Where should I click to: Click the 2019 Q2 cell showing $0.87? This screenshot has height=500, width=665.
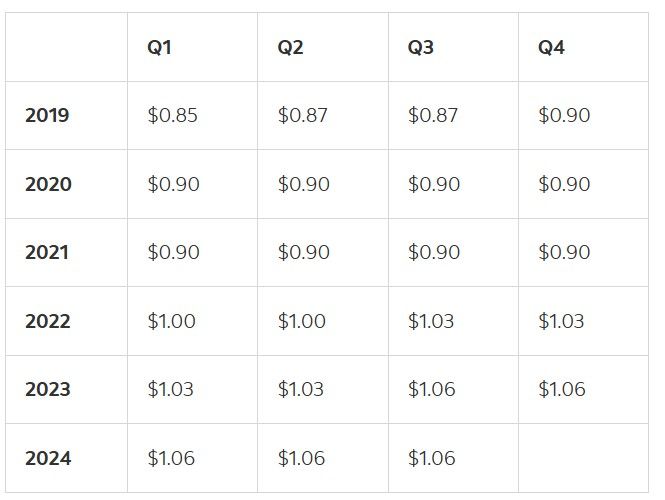[303, 115]
